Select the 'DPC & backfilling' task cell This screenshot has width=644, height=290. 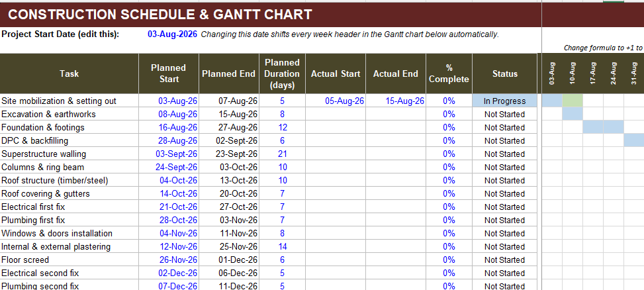click(x=69, y=140)
